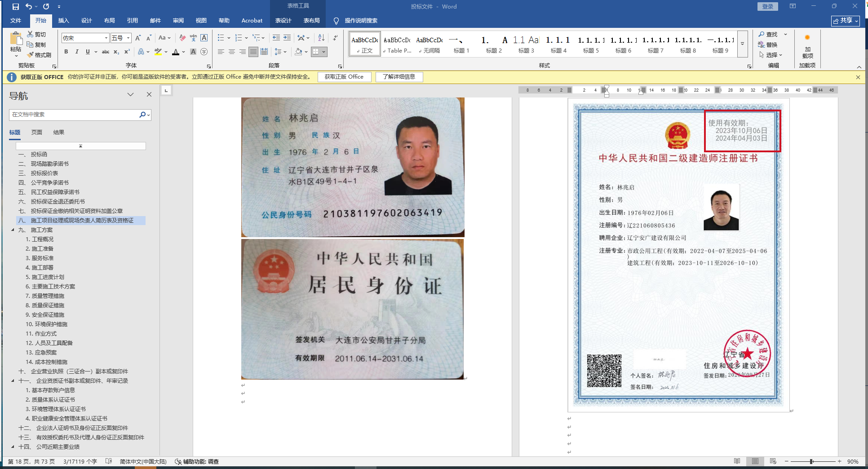Click the line spacing icon
Screen dimensions: 868x469
[x=278, y=52]
